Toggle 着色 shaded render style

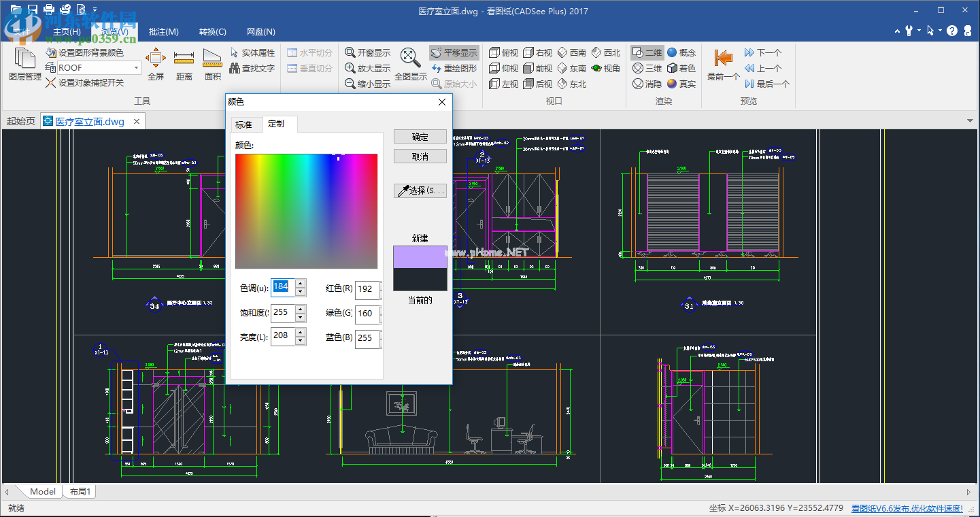(x=681, y=68)
